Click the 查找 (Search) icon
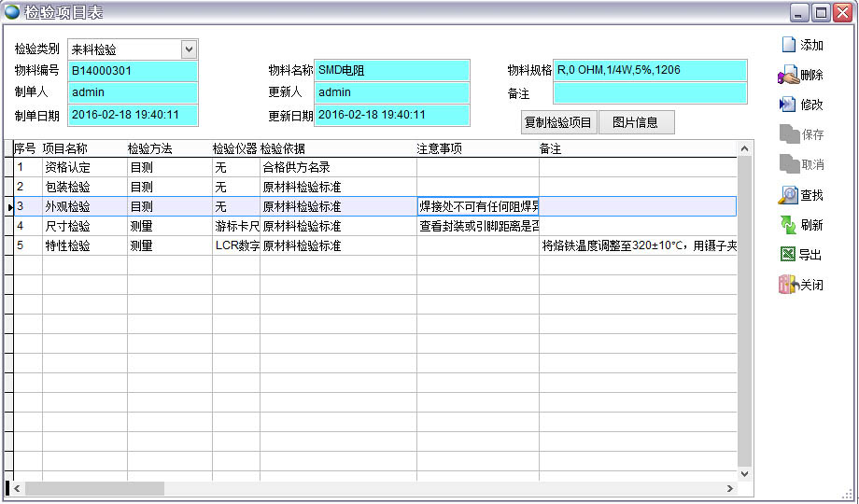The height and width of the screenshot is (504, 859). [x=788, y=195]
